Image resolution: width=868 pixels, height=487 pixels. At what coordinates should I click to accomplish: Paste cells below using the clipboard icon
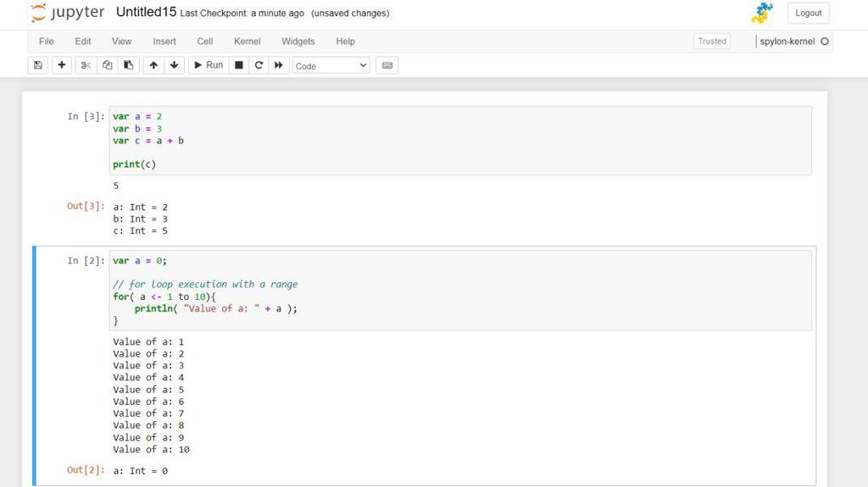pos(129,65)
